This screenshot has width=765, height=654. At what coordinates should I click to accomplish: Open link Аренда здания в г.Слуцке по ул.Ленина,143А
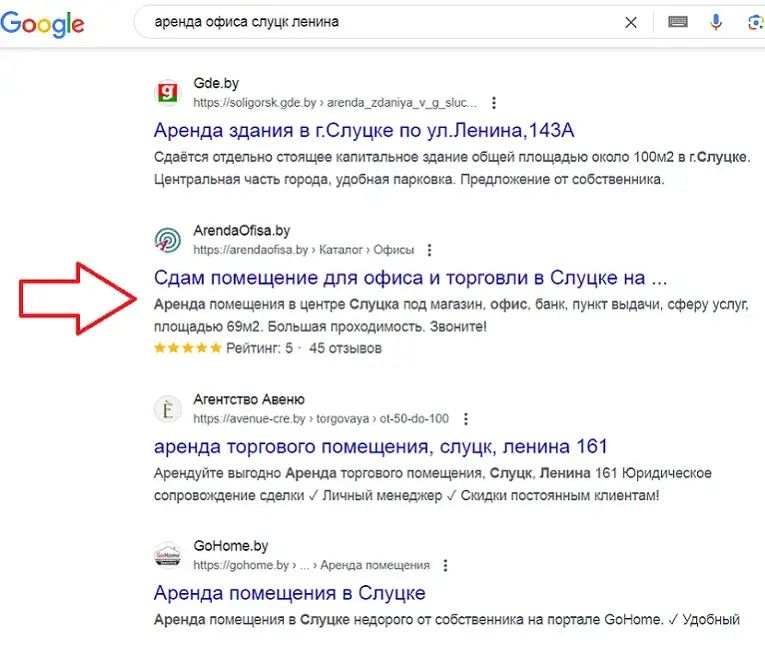[364, 130]
